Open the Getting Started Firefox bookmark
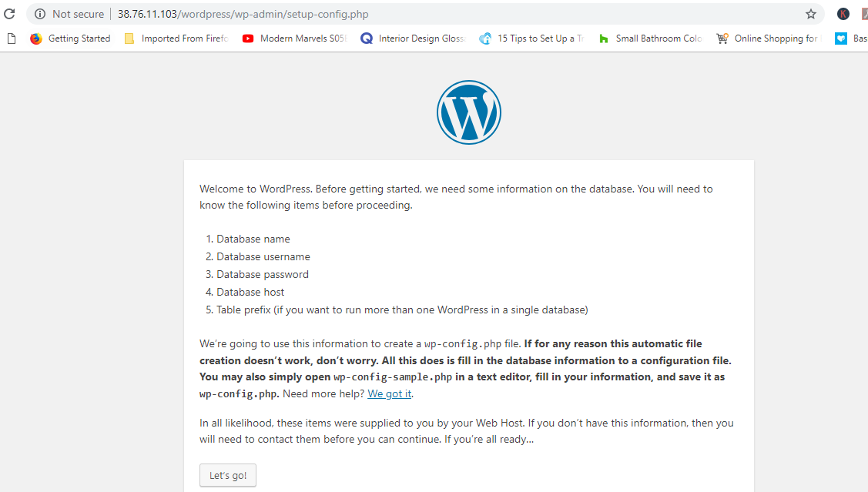The width and height of the screenshot is (868, 492). pos(70,38)
